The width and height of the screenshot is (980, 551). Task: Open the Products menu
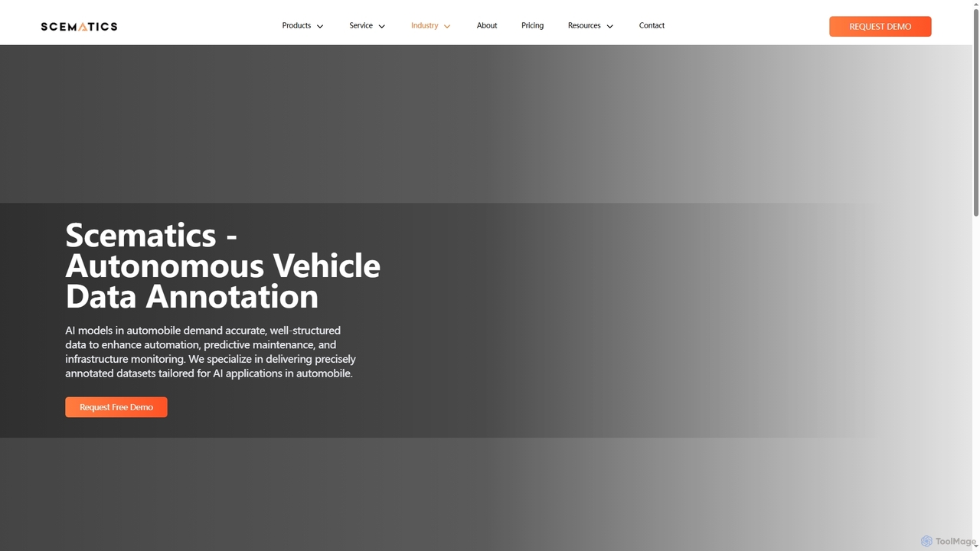click(296, 26)
